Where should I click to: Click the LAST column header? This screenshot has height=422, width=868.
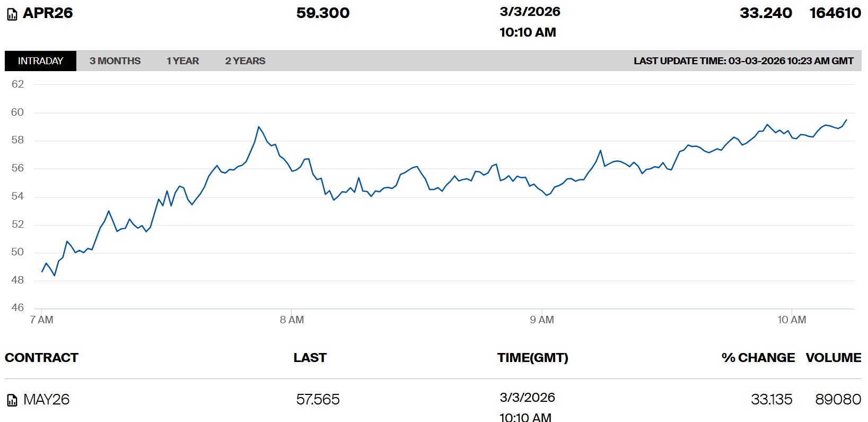[x=310, y=358]
